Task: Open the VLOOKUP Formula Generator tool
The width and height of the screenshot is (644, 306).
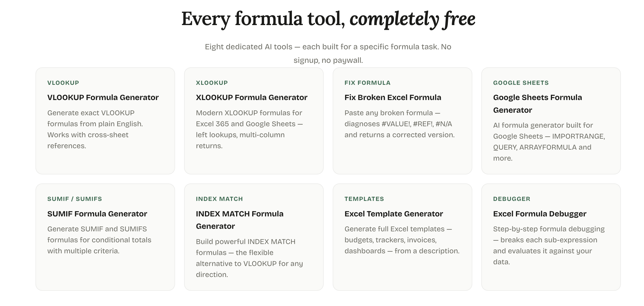Action: [103, 97]
